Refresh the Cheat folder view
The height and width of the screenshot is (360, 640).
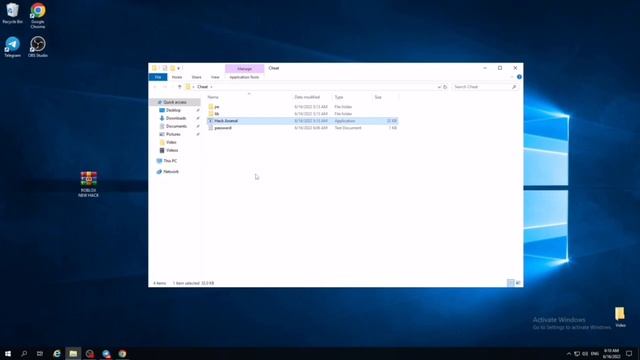tap(445, 87)
